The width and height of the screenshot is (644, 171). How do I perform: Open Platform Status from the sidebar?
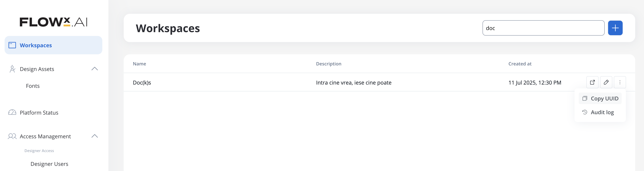point(39,113)
